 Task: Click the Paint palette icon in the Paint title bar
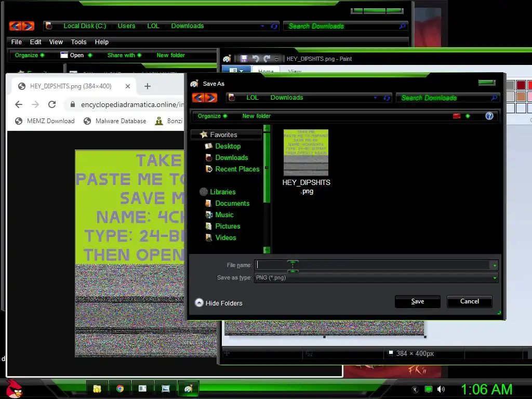(227, 59)
